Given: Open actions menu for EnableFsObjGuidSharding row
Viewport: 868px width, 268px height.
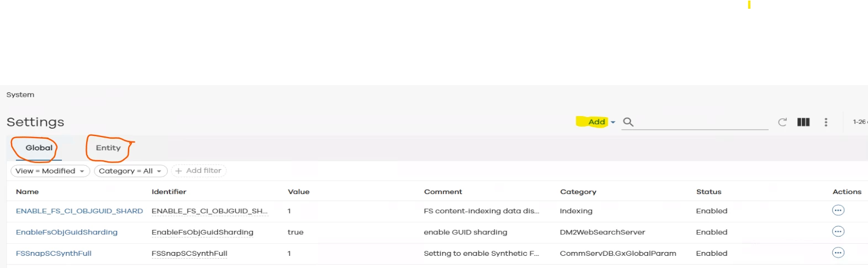Looking at the screenshot, I should click(x=838, y=232).
